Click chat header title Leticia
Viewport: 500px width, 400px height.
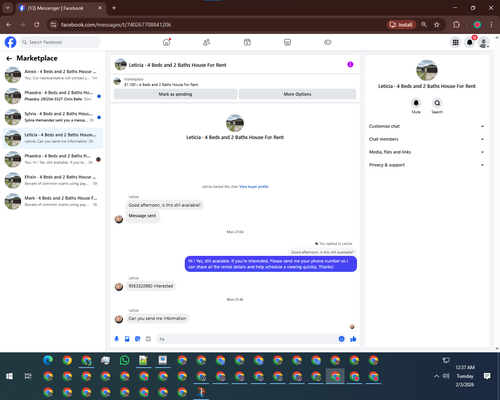point(177,65)
